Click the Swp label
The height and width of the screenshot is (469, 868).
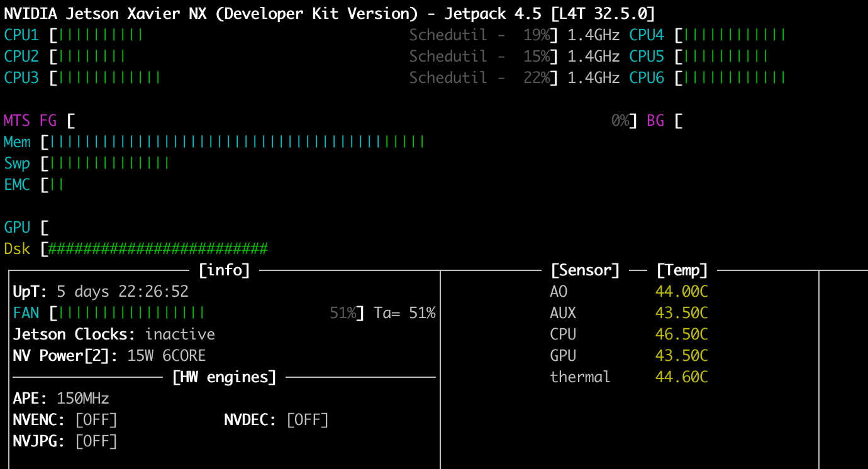(17, 163)
